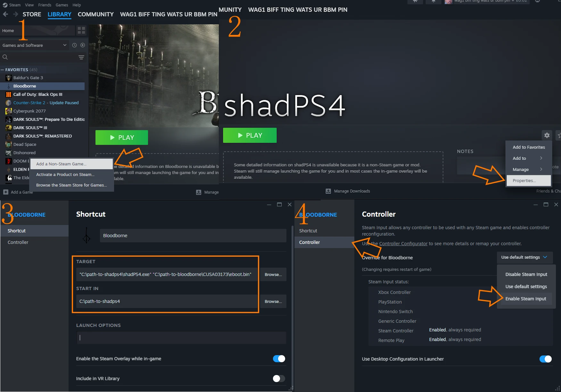Choose Add a Non-Steam Game option
This screenshot has height=392, width=561.
coord(71,164)
